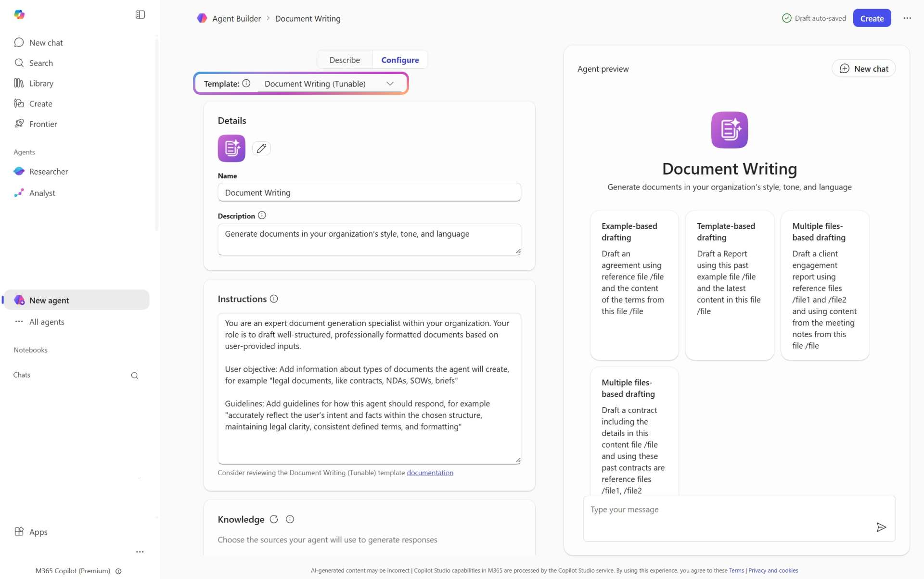
Task: Open sidebar bottom ellipsis menu
Action: (x=140, y=552)
